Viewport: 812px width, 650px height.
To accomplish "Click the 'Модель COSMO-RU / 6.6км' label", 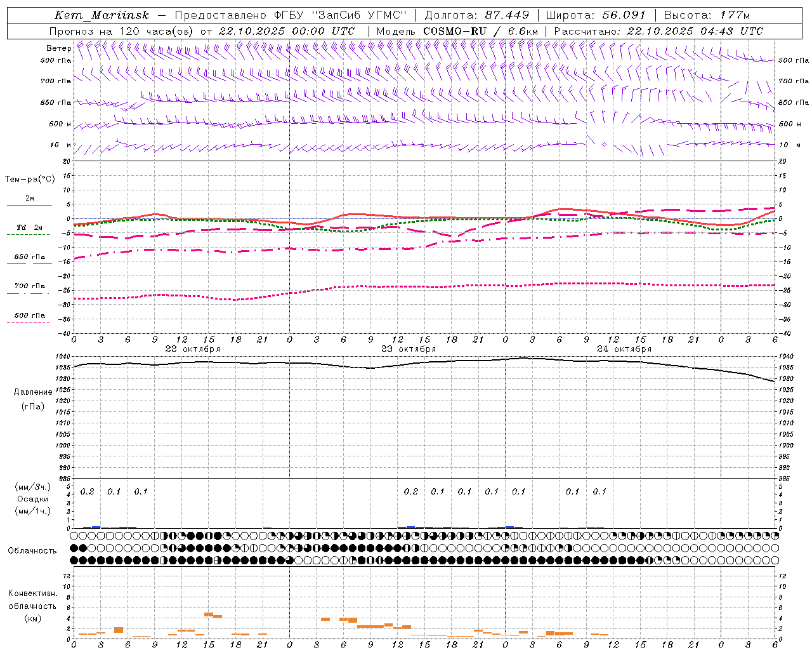I will click(457, 31).
